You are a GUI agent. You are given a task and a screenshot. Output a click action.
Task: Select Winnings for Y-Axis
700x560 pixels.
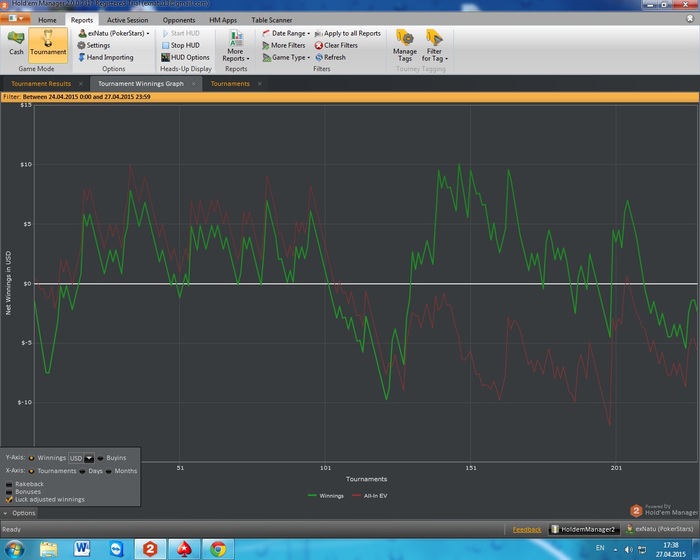tap(31, 458)
